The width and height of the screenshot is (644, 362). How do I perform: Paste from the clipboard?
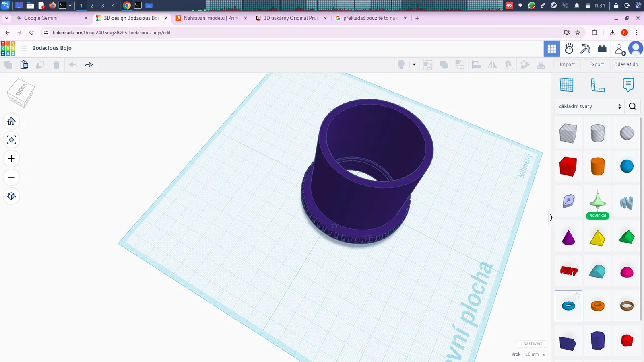click(24, 65)
